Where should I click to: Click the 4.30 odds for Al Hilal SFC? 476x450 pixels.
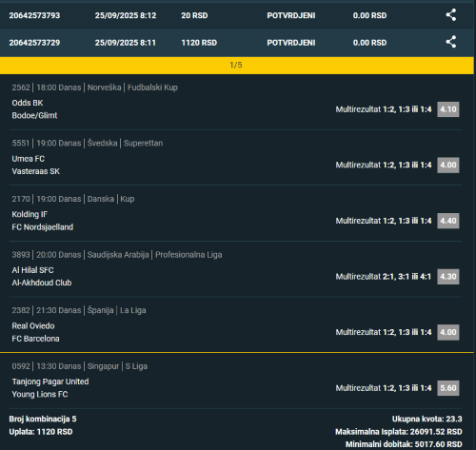[448, 277]
